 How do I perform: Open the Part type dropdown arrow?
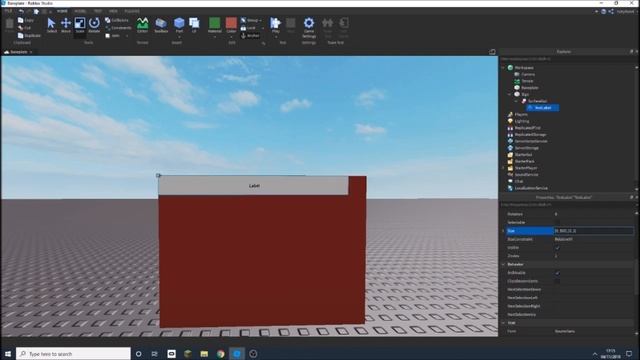click(x=179, y=37)
